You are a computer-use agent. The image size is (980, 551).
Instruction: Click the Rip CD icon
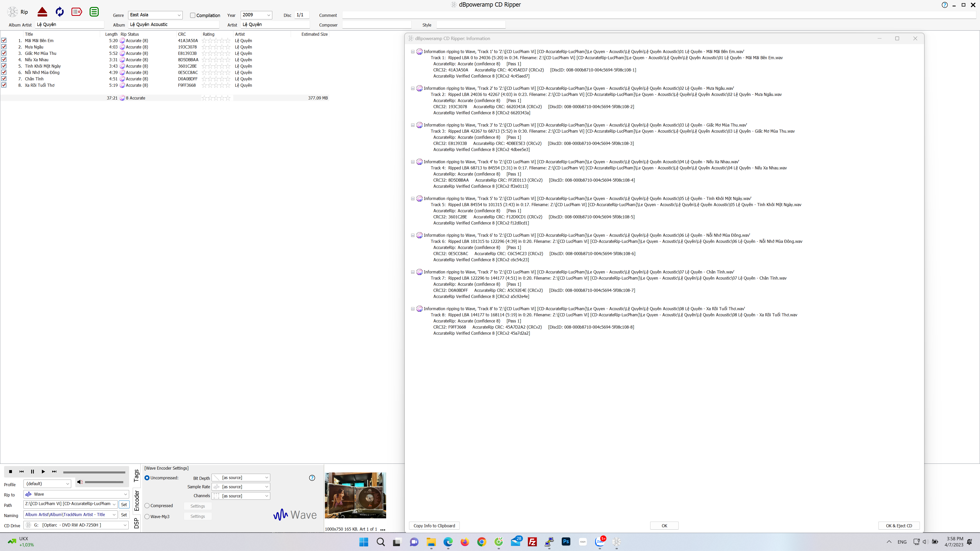point(13,12)
